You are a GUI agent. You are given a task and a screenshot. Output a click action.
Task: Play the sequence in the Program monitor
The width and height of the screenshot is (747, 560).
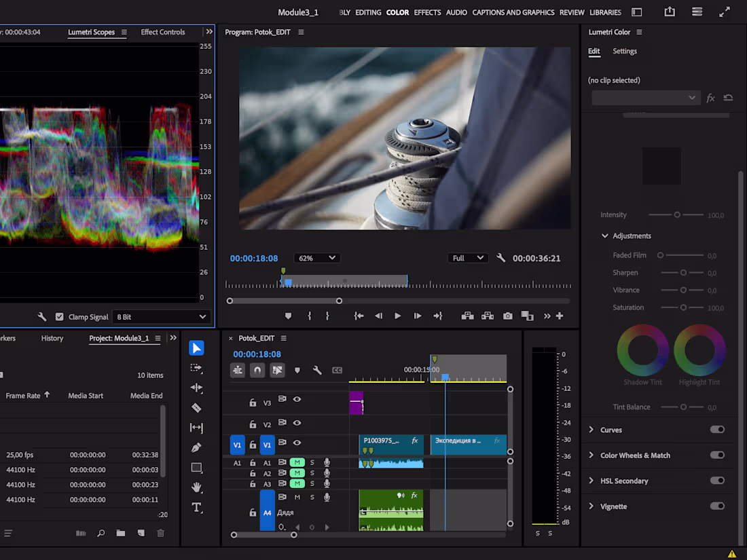(397, 316)
